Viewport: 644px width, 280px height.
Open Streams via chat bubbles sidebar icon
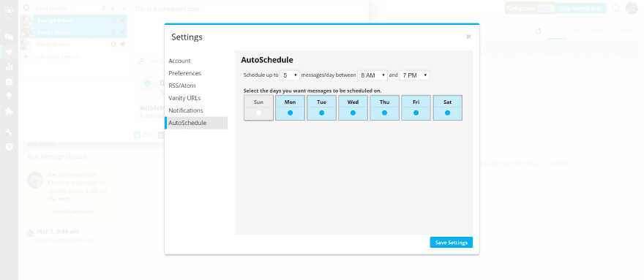click(x=9, y=37)
